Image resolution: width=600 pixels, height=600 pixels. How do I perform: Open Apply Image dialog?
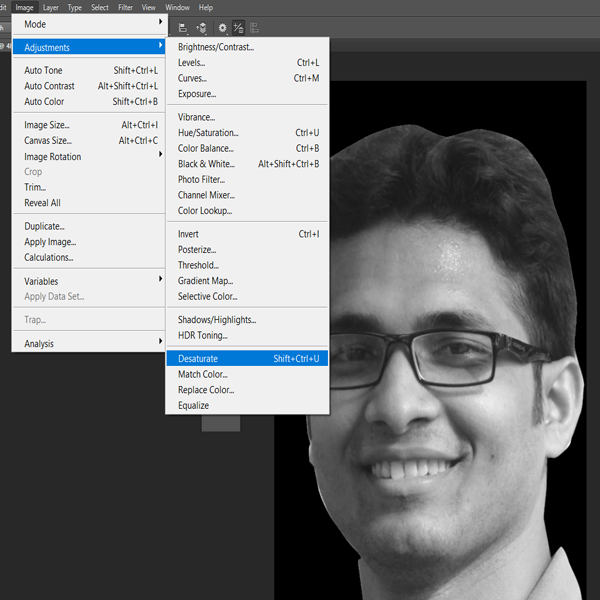[x=90, y=242]
